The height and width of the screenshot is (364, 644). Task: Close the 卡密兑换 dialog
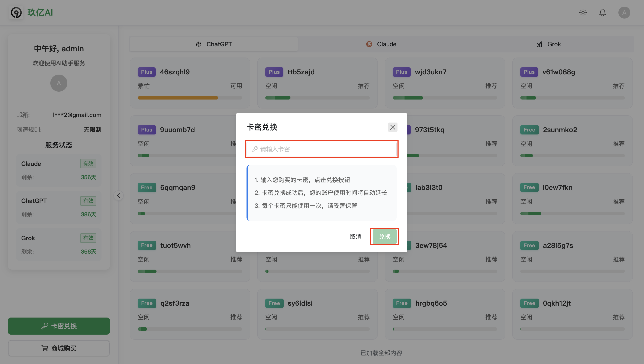point(392,127)
